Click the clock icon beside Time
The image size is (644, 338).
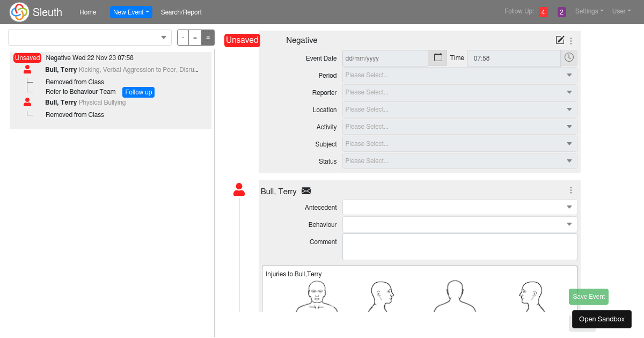(x=569, y=57)
